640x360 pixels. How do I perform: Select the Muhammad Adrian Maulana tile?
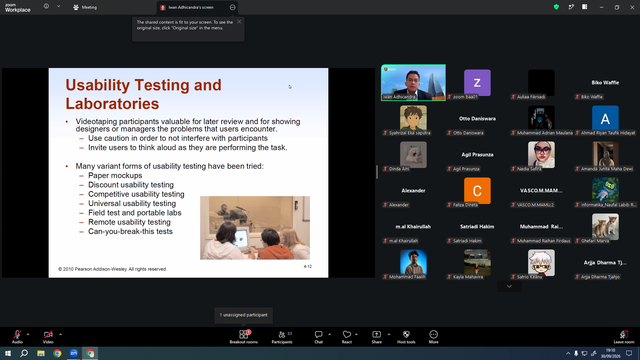coord(541,118)
